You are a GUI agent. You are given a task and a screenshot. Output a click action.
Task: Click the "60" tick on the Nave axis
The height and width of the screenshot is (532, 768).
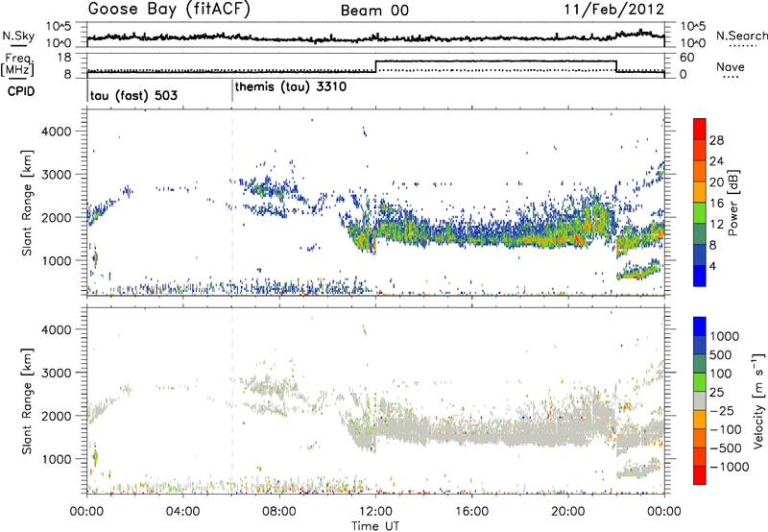[687, 58]
